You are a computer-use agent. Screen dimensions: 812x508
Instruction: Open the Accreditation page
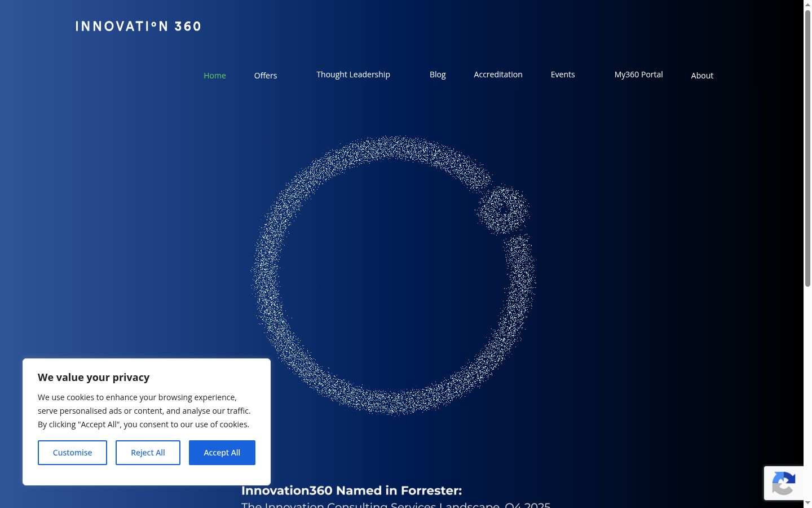pos(498,75)
